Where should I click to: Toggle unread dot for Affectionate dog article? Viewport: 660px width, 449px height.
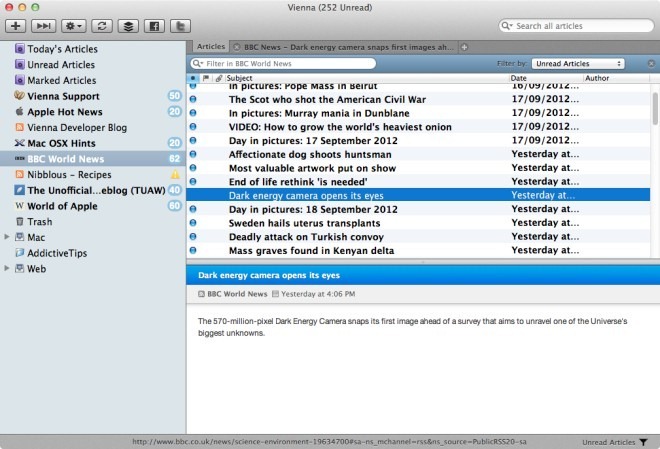point(193,154)
